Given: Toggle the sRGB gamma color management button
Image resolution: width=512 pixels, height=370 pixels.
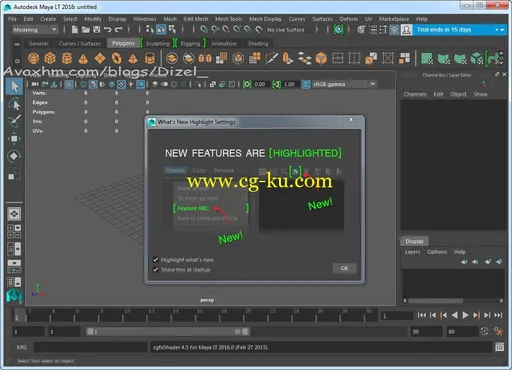Looking at the screenshot, I should pyautogui.click(x=306, y=84).
